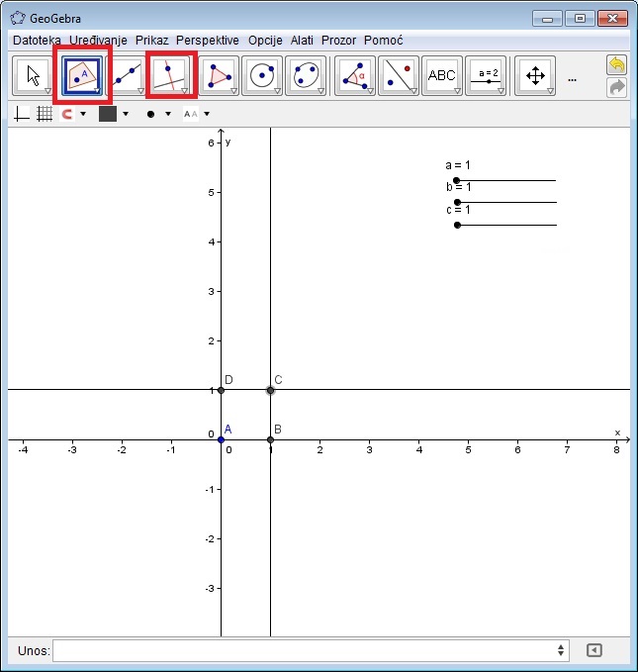This screenshot has width=638, height=672.
Task: Open color swatch dropdown arrow
Action: click(126, 114)
